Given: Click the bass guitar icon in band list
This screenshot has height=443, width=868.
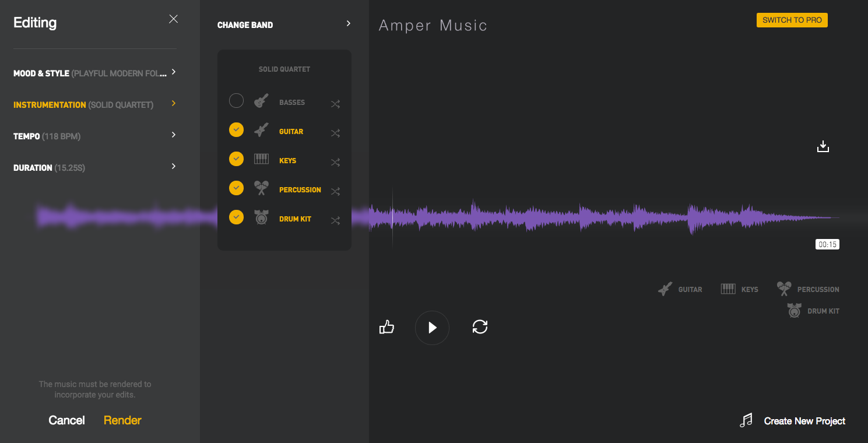Looking at the screenshot, I should 261,101.
